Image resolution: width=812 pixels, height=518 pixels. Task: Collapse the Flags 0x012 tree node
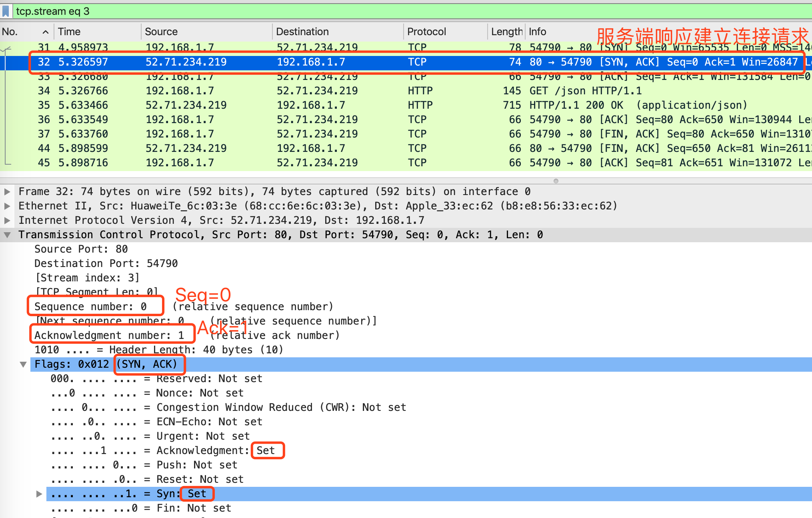23,364
